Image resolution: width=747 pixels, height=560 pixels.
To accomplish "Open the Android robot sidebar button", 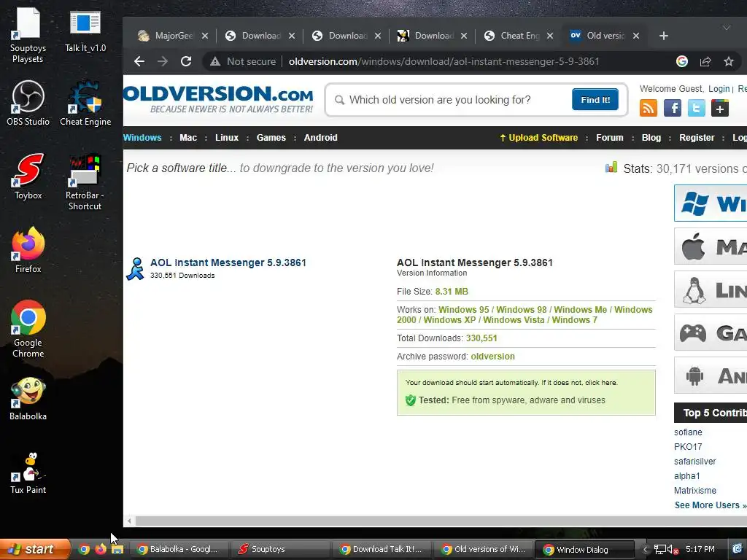I will pyautogui.click(x=711, y=376).
